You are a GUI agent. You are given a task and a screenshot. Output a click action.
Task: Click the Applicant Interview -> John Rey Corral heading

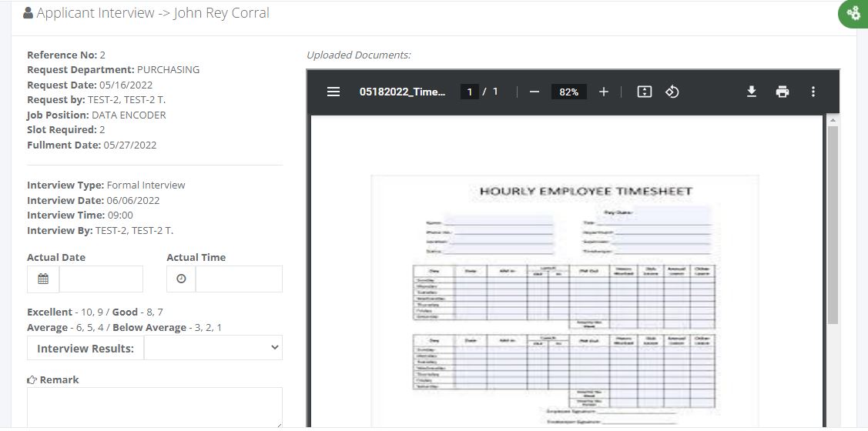click(152, 13)
